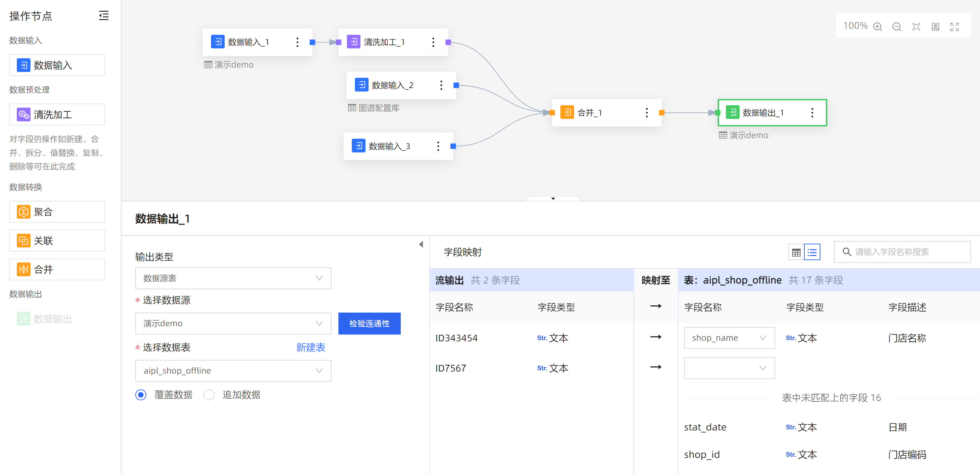
Task: Click the disabled 数据输出 sidebar node
Action: pyautogui.click(x=57, y=319)
